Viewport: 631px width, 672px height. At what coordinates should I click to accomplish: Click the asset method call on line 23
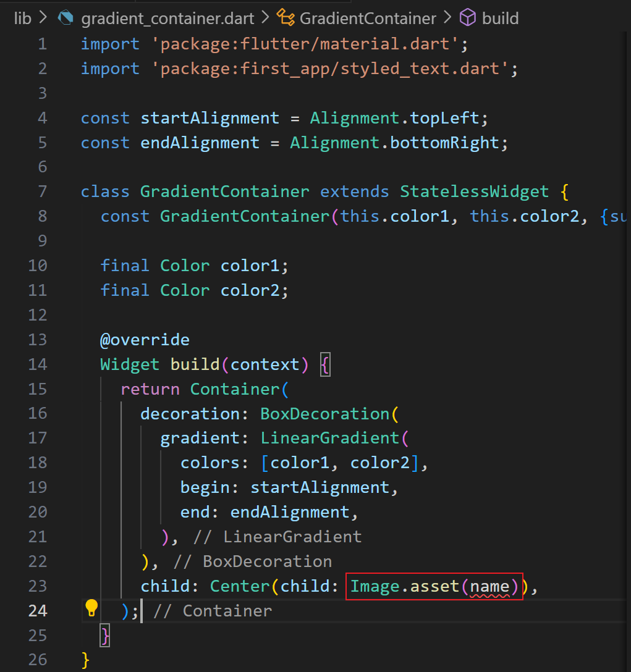click(x=434, y=586)
